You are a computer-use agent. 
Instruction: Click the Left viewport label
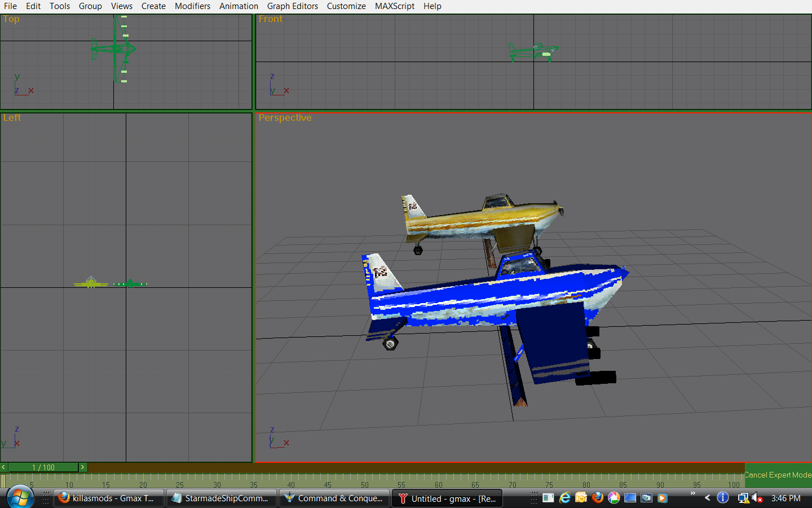pos(12,118)
